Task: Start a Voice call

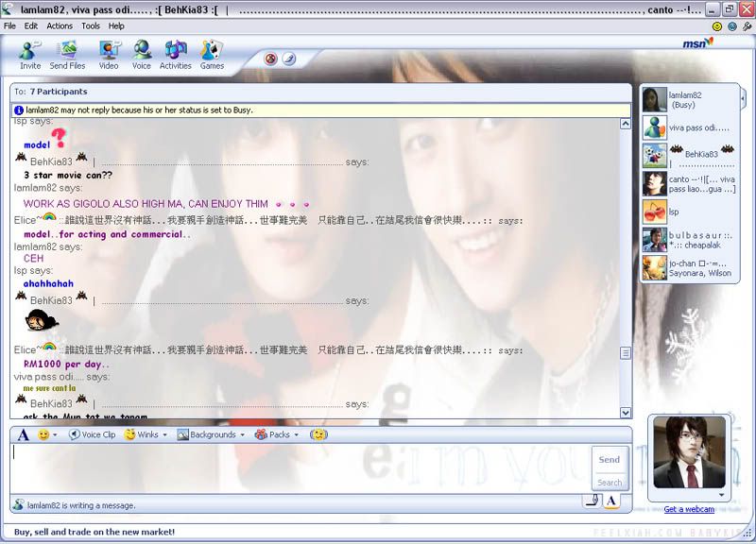Action: (142, 56)
